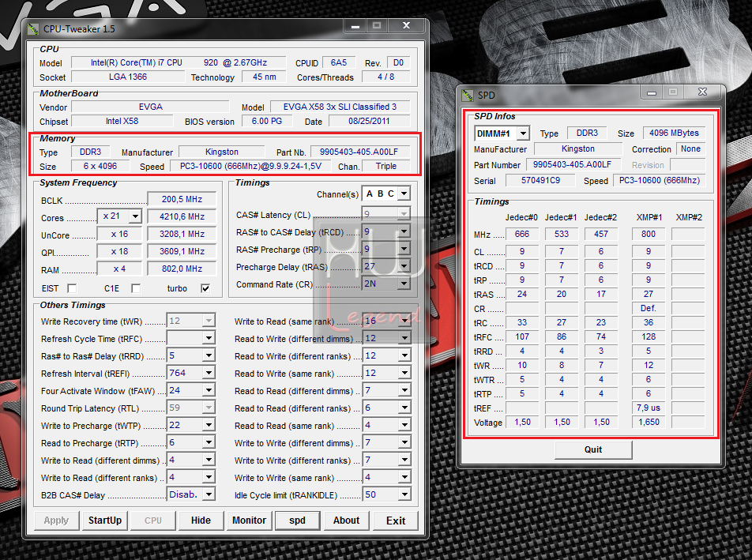Image resolution: width=752 pixels, height=560 pixels.
Task: Click the BIOS date 08/25/2011
Action: coord(369,122)
